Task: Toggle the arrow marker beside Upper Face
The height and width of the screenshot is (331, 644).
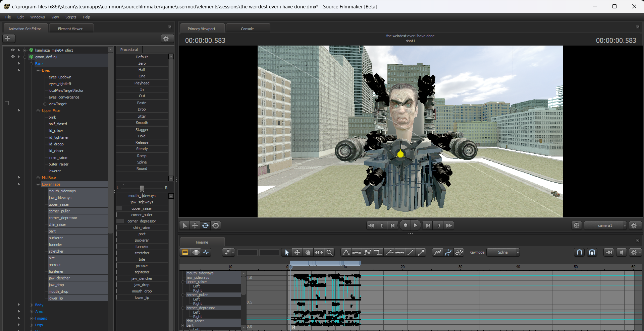Action: (x=19, y=110)
